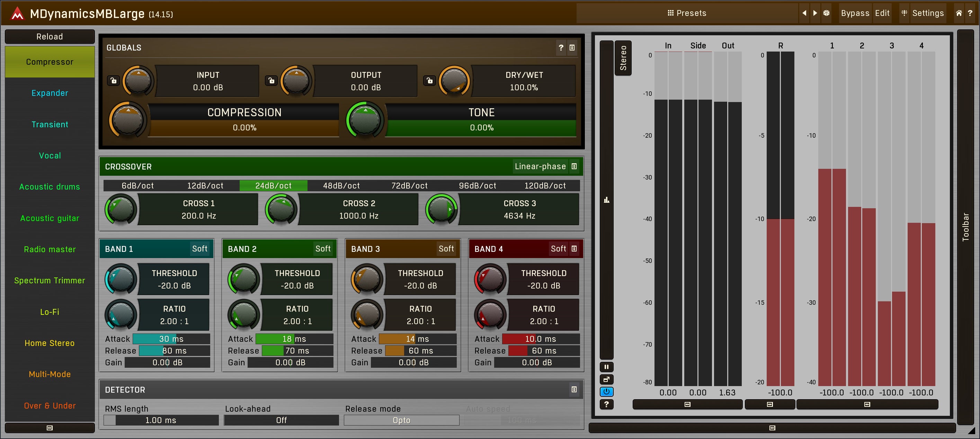Click the home icon in title bar
The width and height of the screenshot is (980, 439).
[x=959, y=13]
